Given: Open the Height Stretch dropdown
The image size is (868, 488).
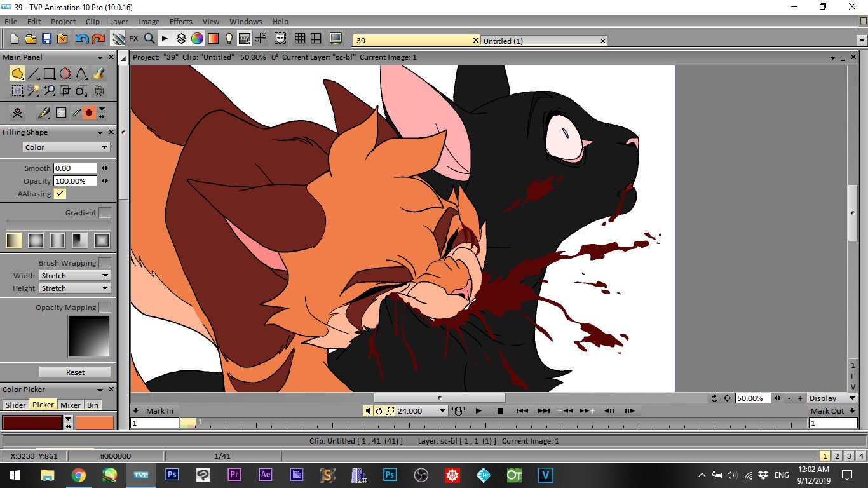Looking at the screenshot, I should pyautogui.click(x=75, y=288).
